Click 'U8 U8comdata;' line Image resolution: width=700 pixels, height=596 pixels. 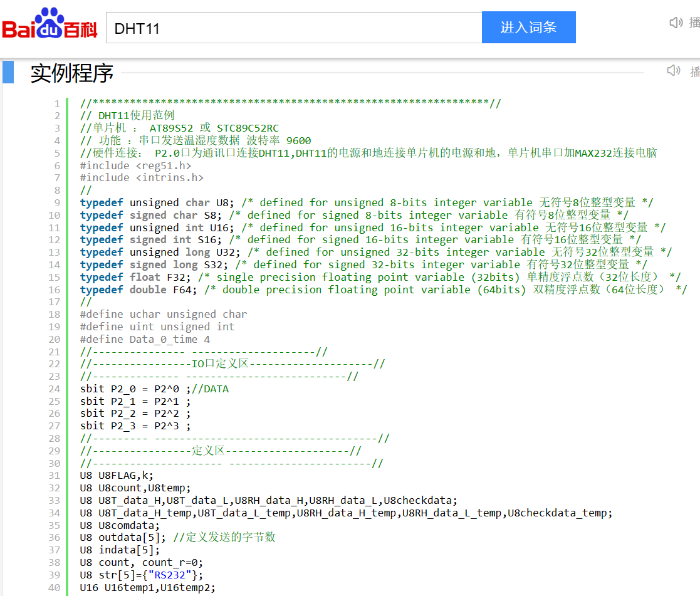120,525
